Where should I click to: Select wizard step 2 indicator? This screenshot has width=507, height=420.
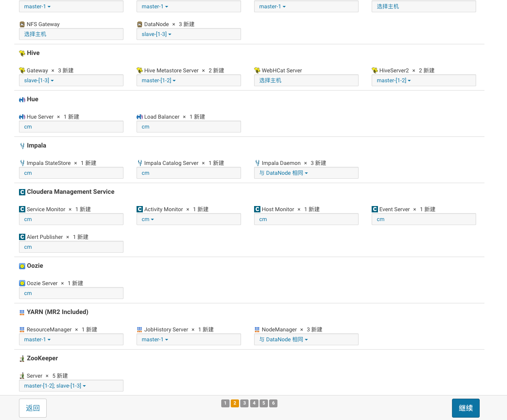click(235, 403)
